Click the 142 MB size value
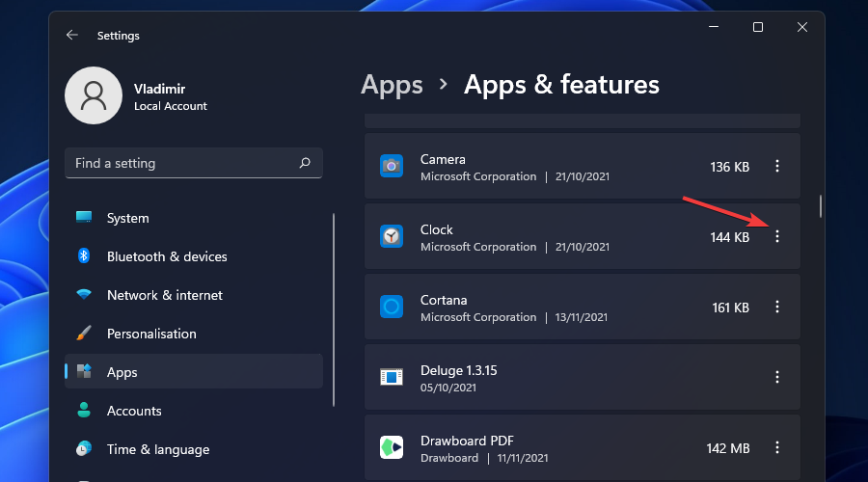The width and height of the screenshot is (868, 482). pos(728,448)
